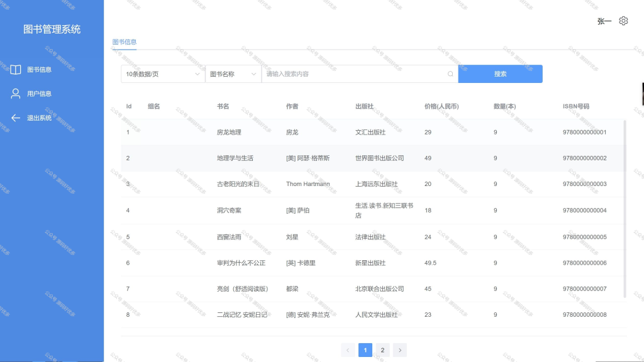Viewport: 644px width, 362px height.
Task: Click the 图书管理系统 title
Action: (x=52, y=29)
